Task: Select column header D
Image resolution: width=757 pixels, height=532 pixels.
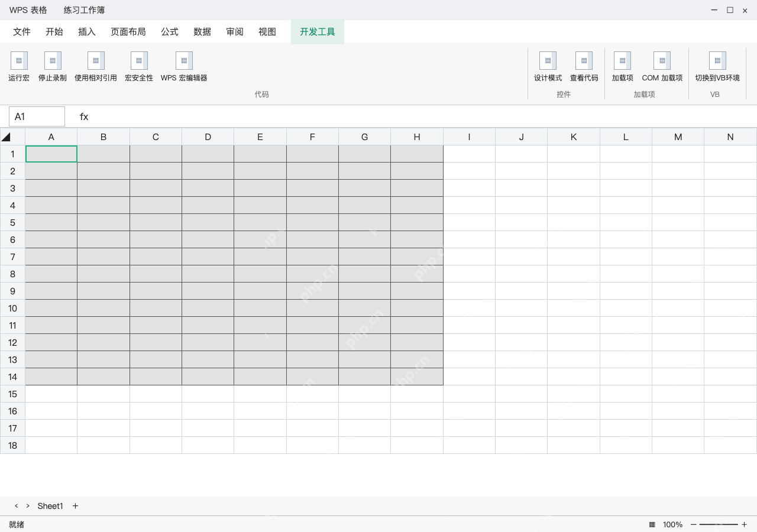Action: [x=208, y=137]
